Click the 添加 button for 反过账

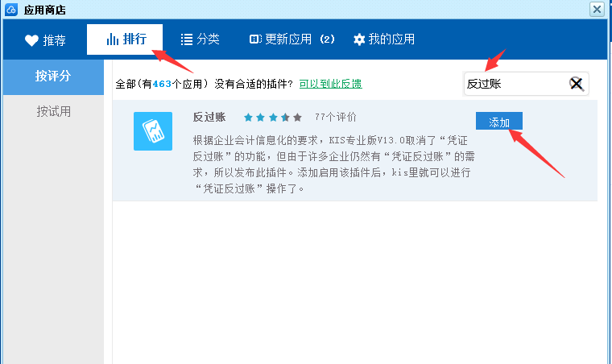[499, 122]
